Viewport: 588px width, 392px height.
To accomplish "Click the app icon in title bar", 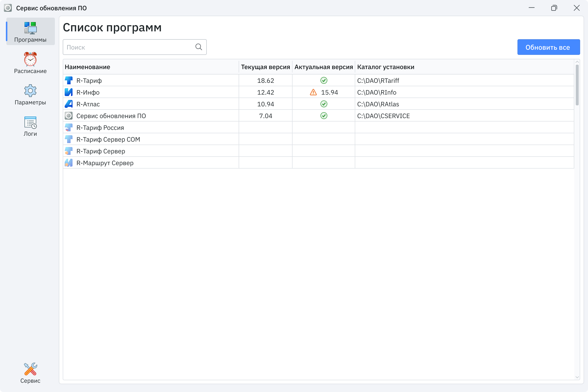I will [8, 8].
